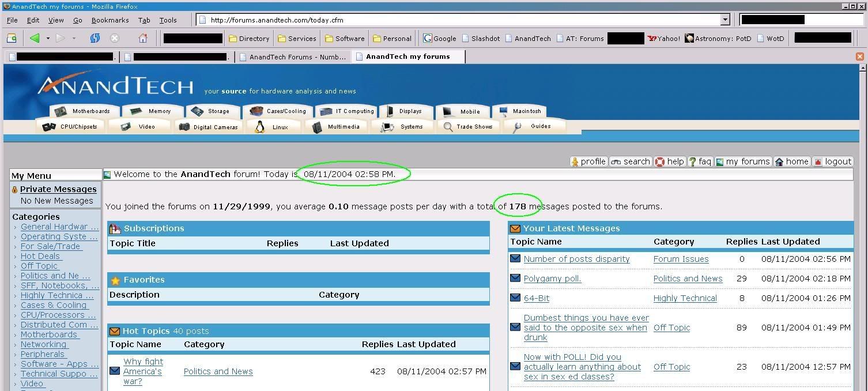The image size is (868, 391).
Task: Open the Macintosh section tab
Action: 520,111
